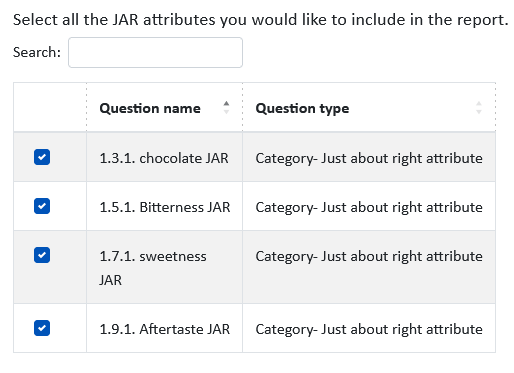
Task: Click the sort arrows beside Question type
Action: pos(479,108)
